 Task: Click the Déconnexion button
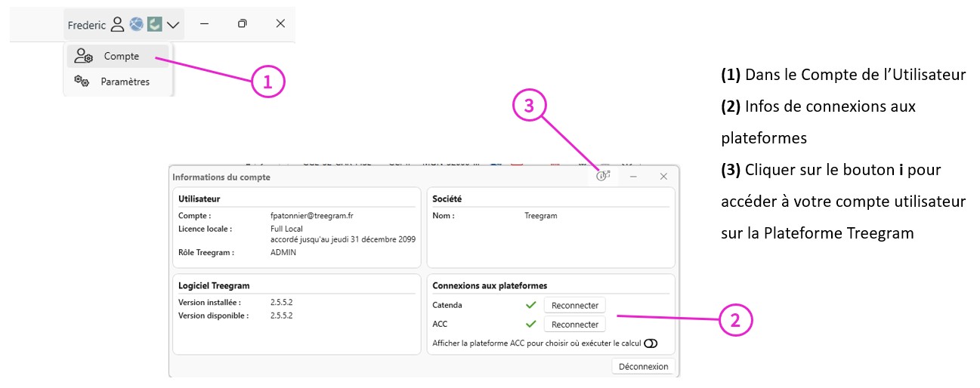pos(643,366)
